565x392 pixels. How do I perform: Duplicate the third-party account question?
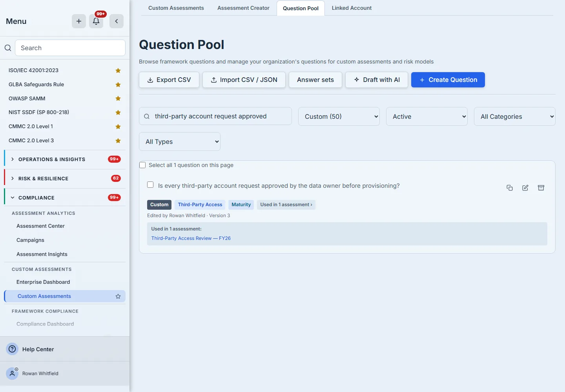point(510,188)
